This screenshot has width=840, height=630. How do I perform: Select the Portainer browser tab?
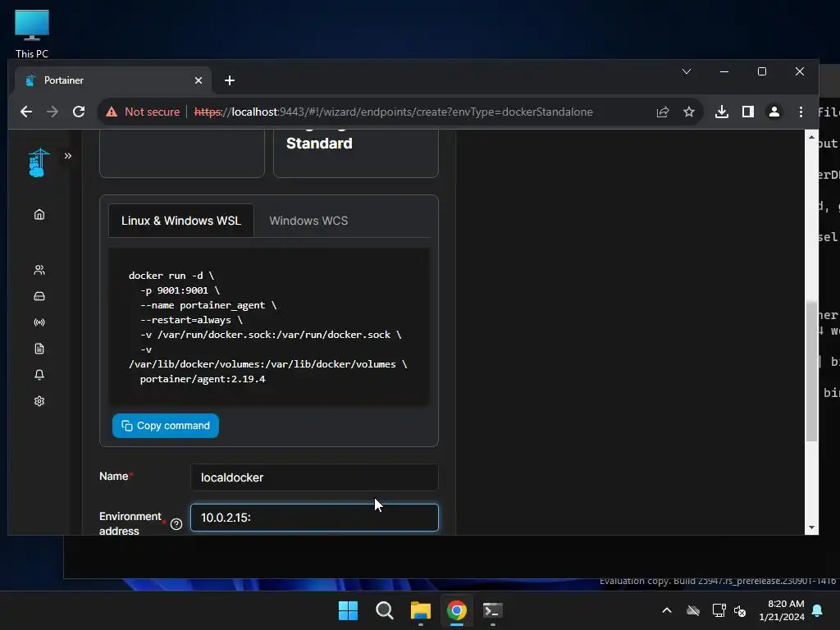(x=112, y=80)
